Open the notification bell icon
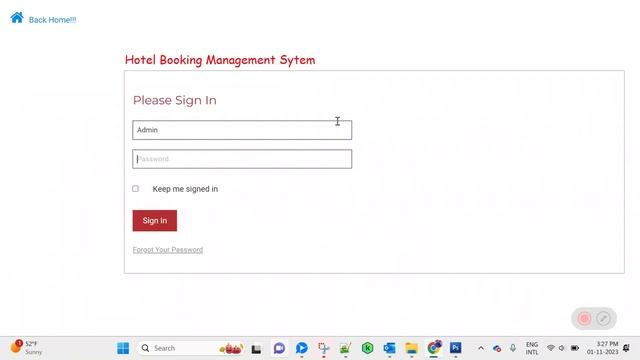640x360 pixels. tap(627, 348)
